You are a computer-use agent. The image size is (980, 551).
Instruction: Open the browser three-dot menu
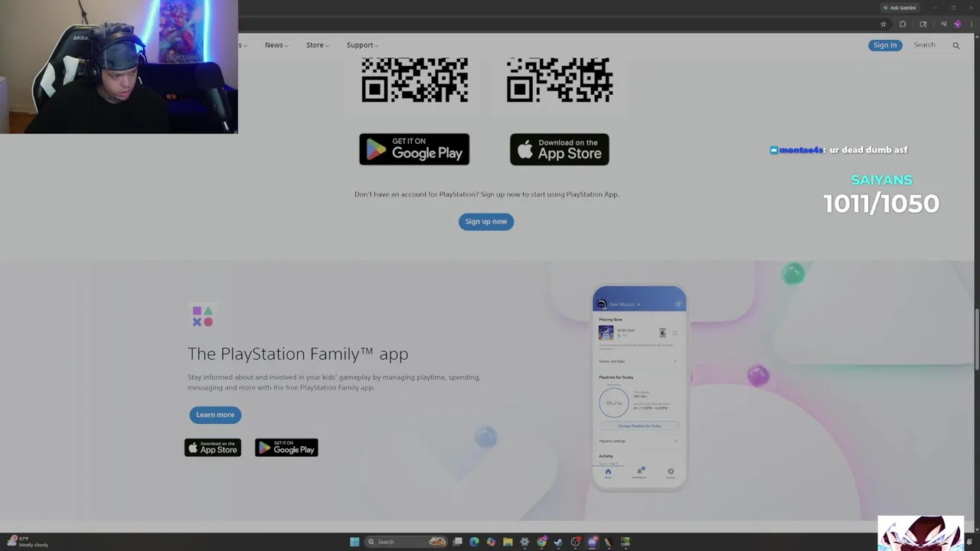tap(972, 24)
